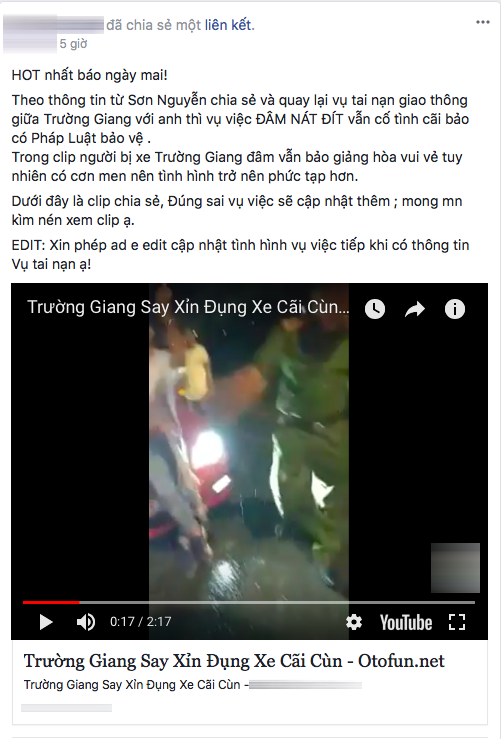The height and width of the screenshot is (739, 501).
Task: Click the YouTube logo in player
Action: (x=406, y=623)
